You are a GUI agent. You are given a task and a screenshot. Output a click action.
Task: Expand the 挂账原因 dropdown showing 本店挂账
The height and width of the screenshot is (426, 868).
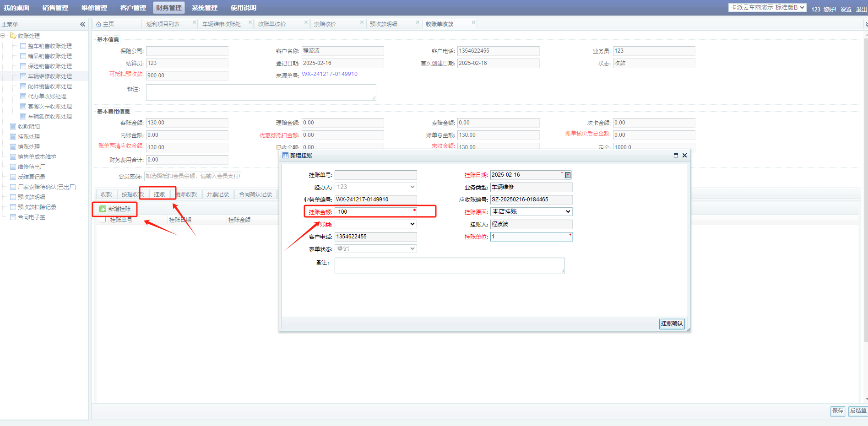531,212
